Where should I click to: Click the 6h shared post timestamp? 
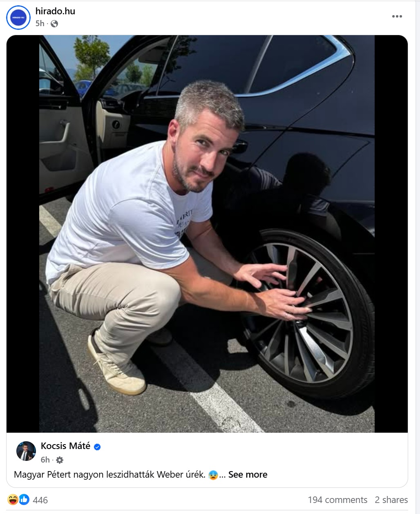(x=45, y=460)
